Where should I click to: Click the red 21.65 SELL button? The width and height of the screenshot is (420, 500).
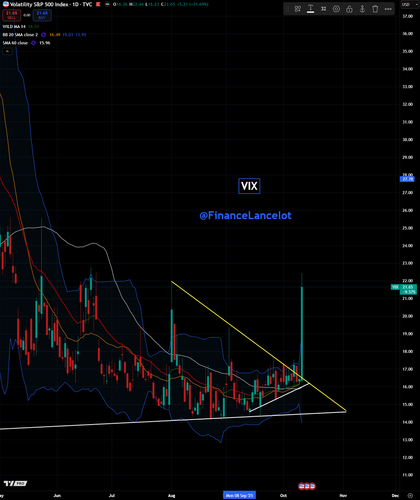pyautogui.click(x=12, y=15)
